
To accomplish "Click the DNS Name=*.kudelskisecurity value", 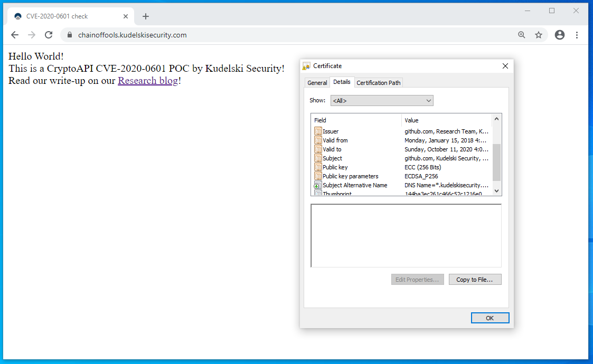I will [x=446, y=185].
